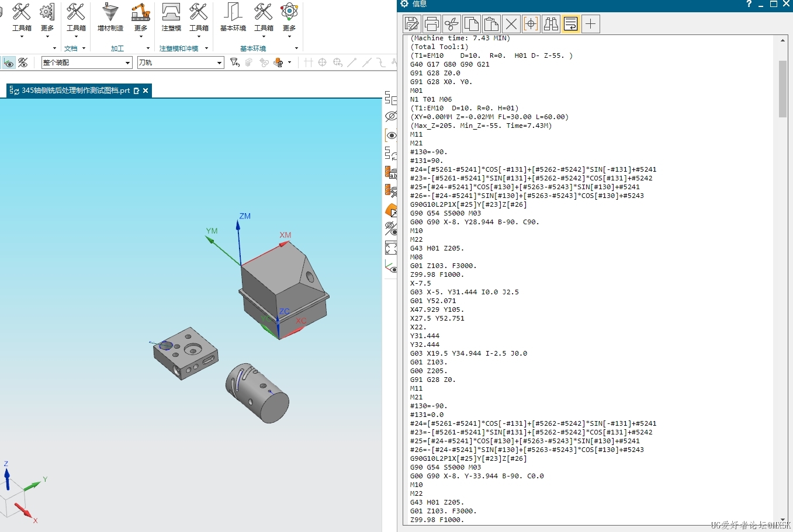Switch to the 345轴侧铣后处理制作测试图档.prt tab

75,91
